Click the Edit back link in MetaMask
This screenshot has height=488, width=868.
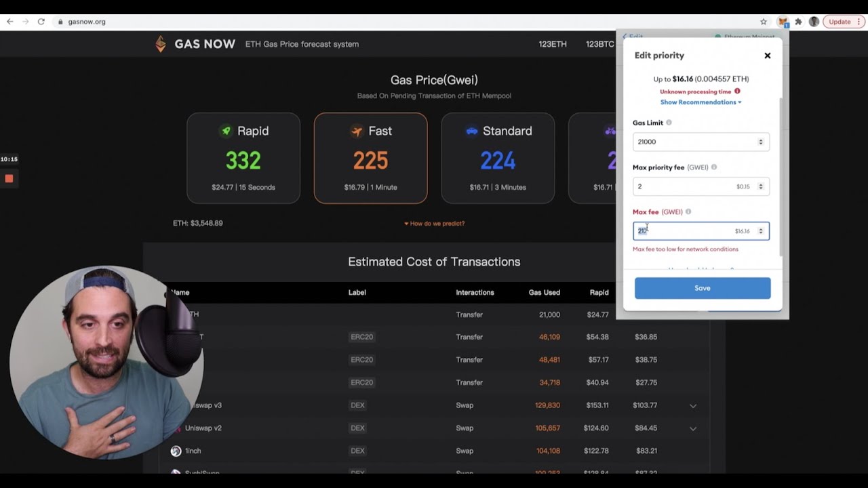click(633, 37)
